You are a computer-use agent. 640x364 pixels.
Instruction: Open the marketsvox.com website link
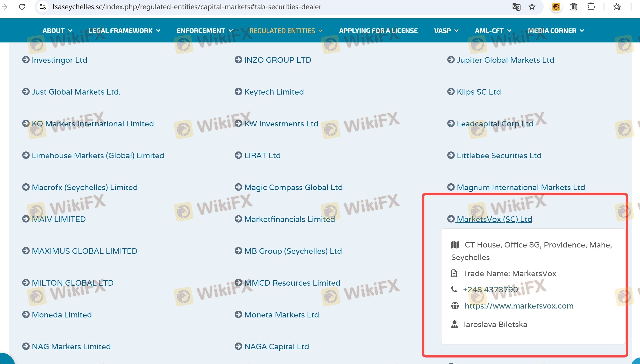click(x=519, y=306)
